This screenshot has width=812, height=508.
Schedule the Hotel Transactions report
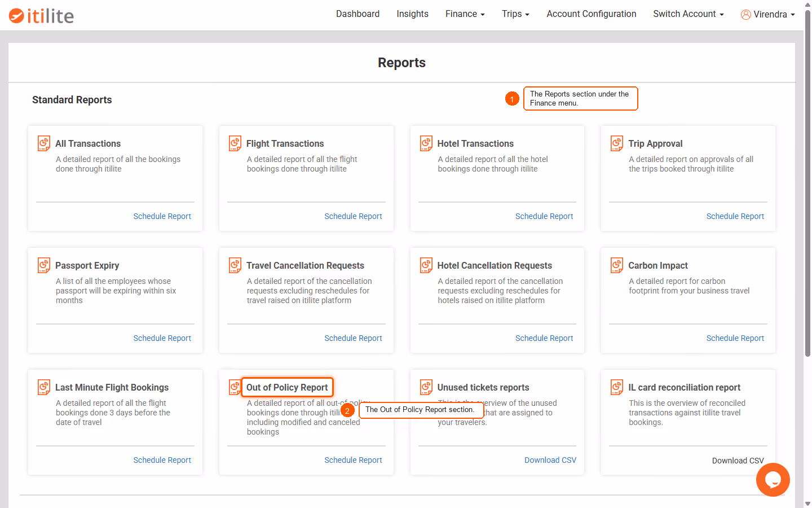coord(544,216)
